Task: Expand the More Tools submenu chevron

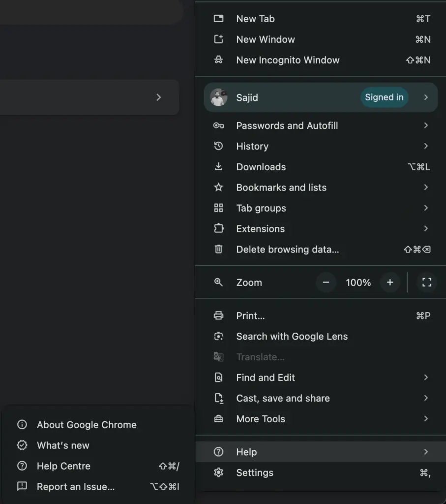Action: pos(426,419)
